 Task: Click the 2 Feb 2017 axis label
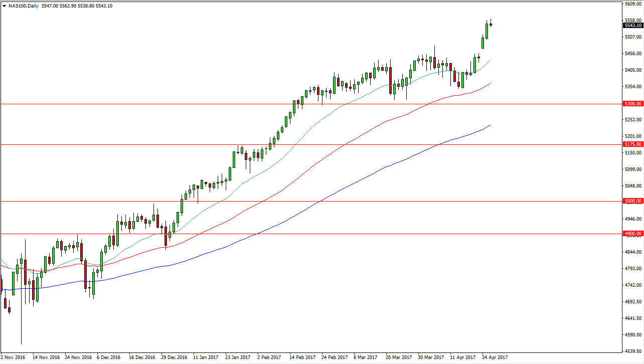[268, 358]
